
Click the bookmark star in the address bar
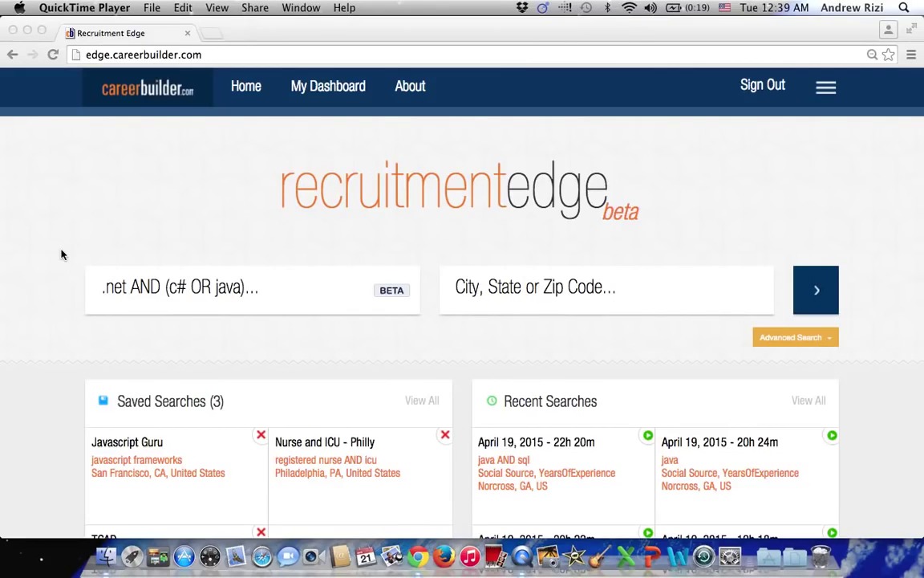click(x=889, y=55)
